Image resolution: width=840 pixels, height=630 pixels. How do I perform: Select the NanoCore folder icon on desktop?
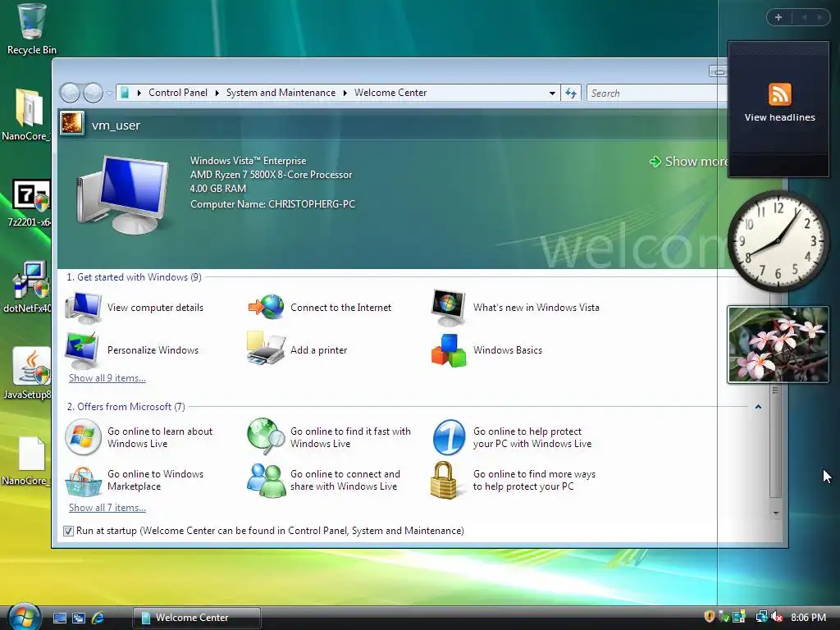pyautogui.click(x=29, y=107)
